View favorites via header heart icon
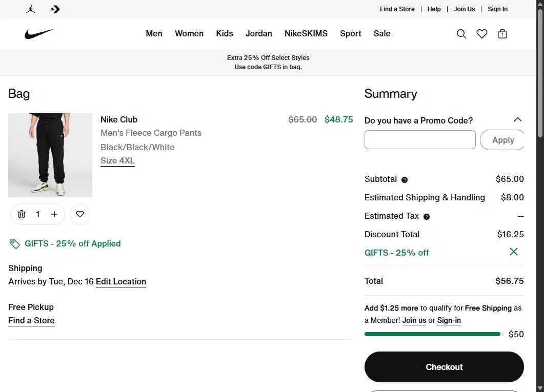Viewport: 544px width, 392px height. [x=481, y=34]
